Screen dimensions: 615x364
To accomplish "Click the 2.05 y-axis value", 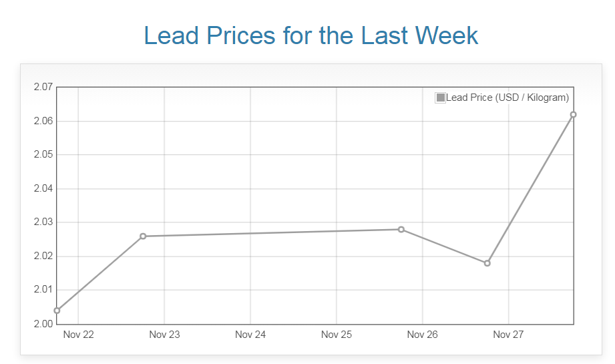I will click(43, 155).
